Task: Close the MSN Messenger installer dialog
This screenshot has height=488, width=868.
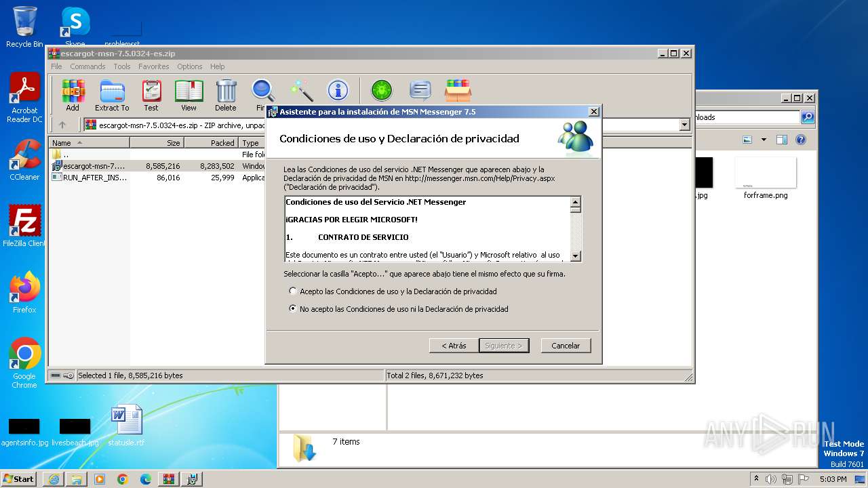Action: [593, 112]
